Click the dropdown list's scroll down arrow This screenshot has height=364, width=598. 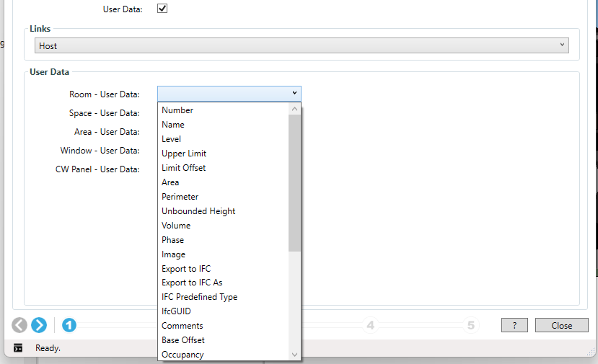pyautogui.click(x=294, y=355)
